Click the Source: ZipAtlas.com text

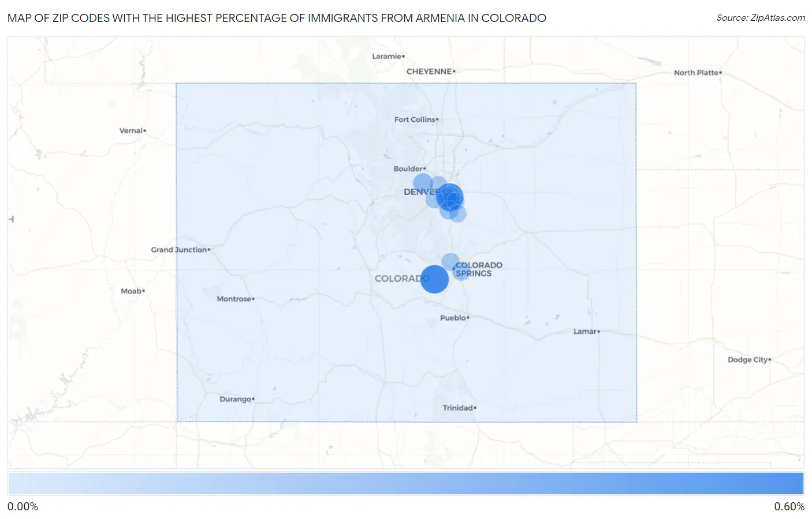pos(761,18)
